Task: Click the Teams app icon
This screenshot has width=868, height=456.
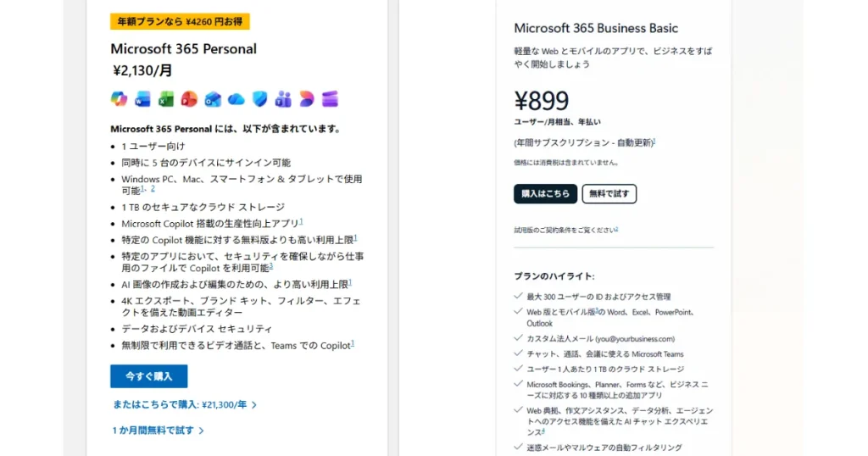Action: 283,99
